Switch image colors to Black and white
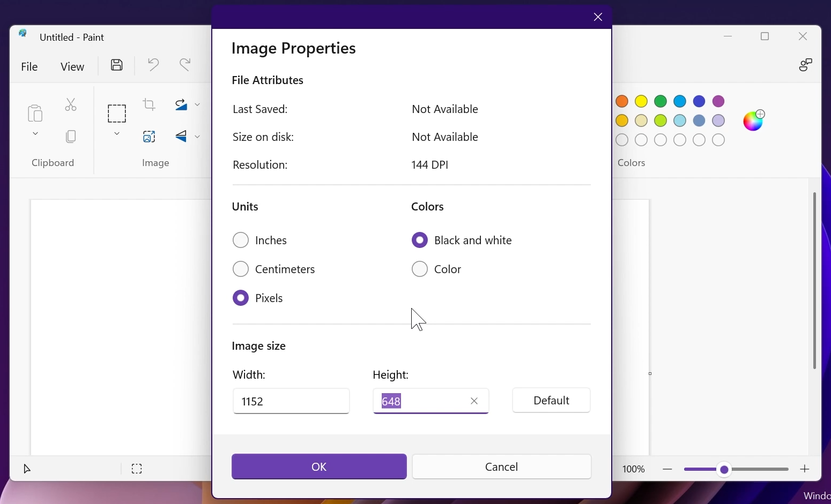Screen dimensions: 831x504 [x=420, y=240]
